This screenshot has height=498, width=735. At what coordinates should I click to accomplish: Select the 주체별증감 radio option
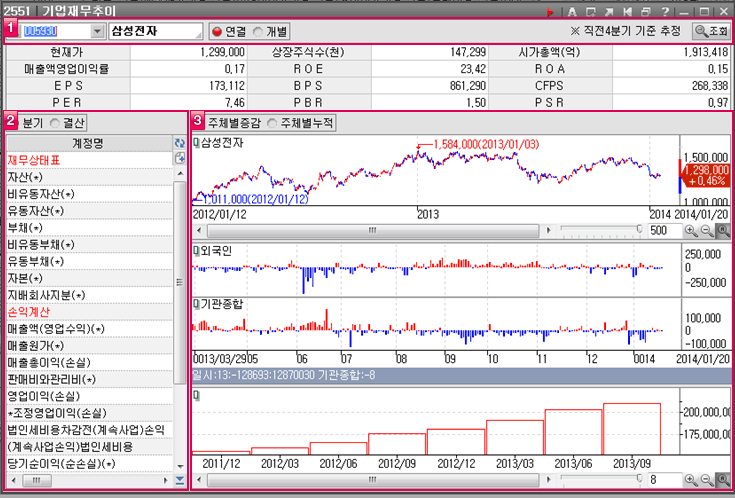pyautogui.click(x=234, y=123)
